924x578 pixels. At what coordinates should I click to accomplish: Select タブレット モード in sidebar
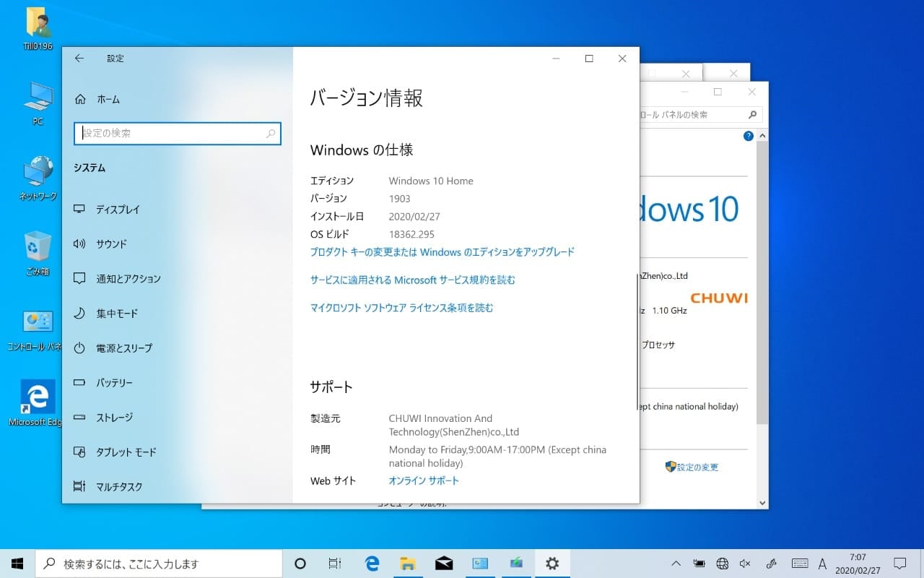click(126, 452)
